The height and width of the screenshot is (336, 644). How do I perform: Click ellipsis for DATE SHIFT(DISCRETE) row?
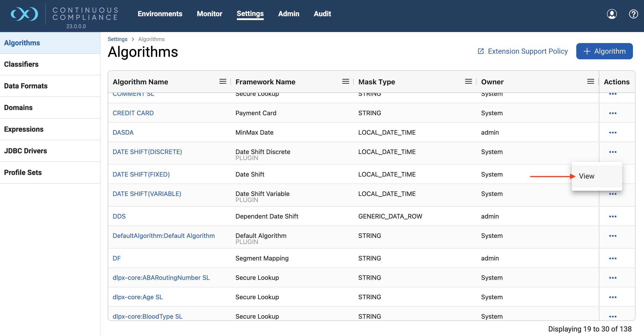[612, 152]
